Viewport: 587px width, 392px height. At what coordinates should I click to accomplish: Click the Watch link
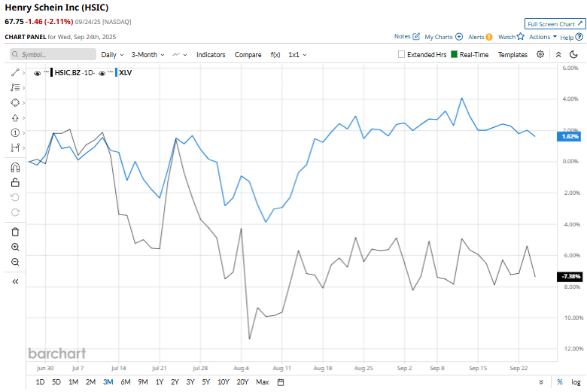(x=506, y=37)
